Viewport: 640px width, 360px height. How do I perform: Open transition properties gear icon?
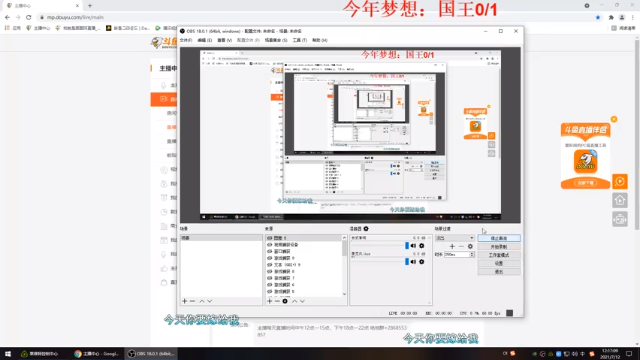click(470, 247)
